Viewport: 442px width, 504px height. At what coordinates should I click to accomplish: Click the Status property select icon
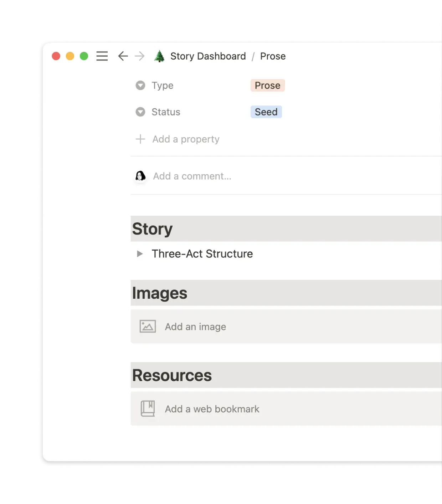(x=140, y=112)
